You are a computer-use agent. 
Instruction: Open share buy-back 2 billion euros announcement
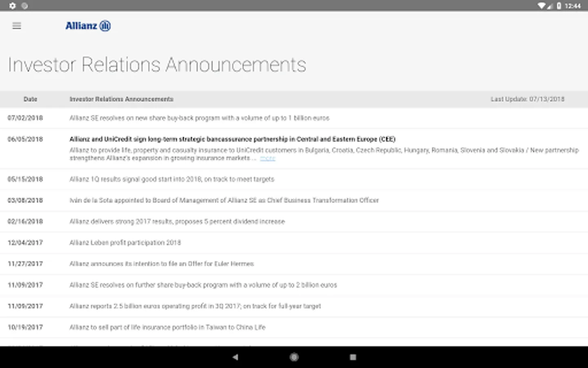(x=203, y=285)
